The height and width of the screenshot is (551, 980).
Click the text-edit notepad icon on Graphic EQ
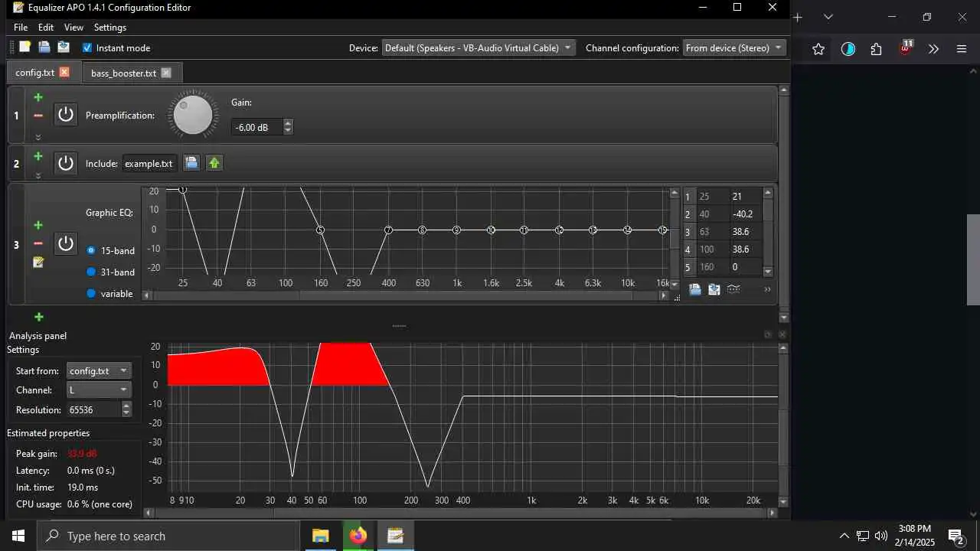tap(38, 262)
